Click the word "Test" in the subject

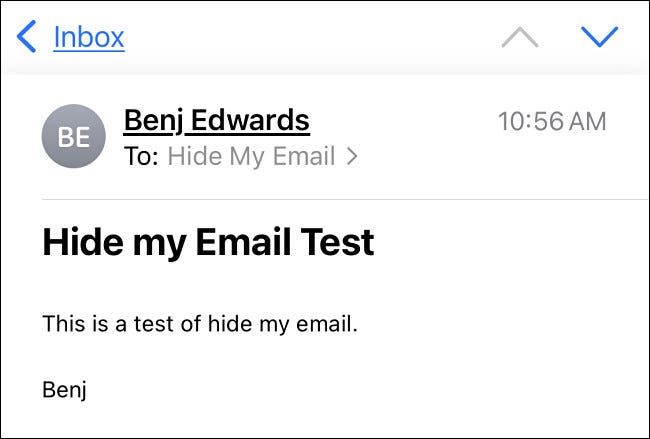[x=339, y=243]
